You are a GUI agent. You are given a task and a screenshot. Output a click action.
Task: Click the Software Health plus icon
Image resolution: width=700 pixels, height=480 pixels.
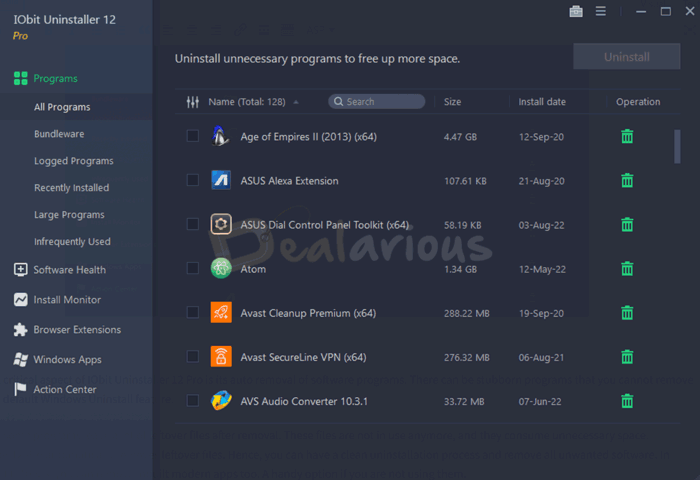pos(21,270)
